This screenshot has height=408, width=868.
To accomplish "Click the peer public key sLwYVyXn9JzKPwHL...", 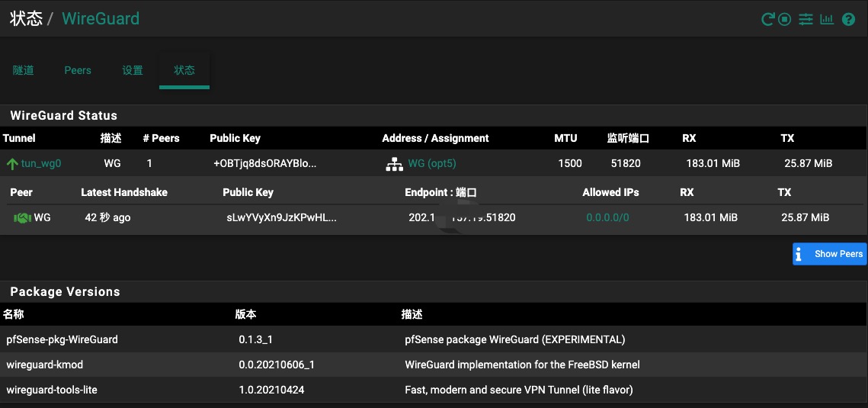I will 281,217.
